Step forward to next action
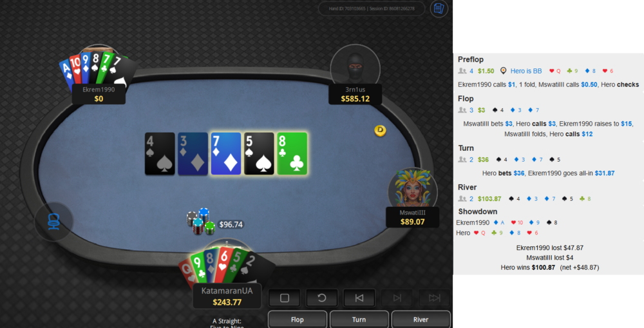The image size is (644, 328). tap(397, 298)
